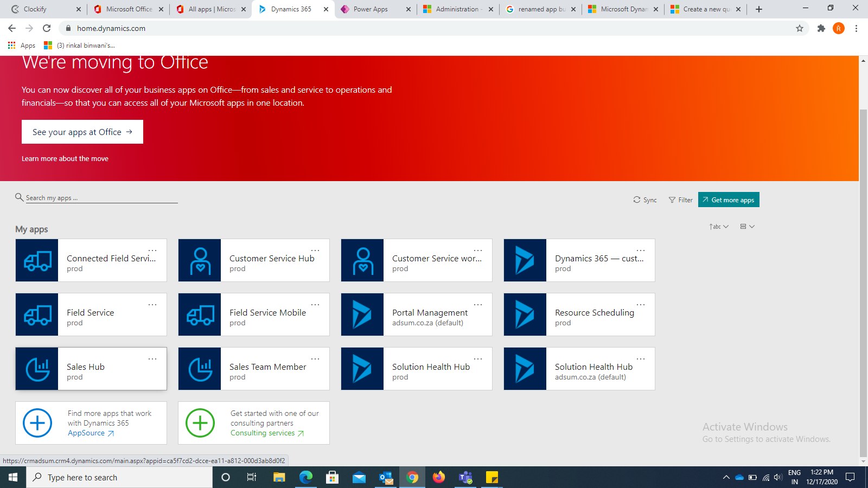Click the Sales Hub chart icon
The image size is (868, 488).
click(x=37, y=369)
